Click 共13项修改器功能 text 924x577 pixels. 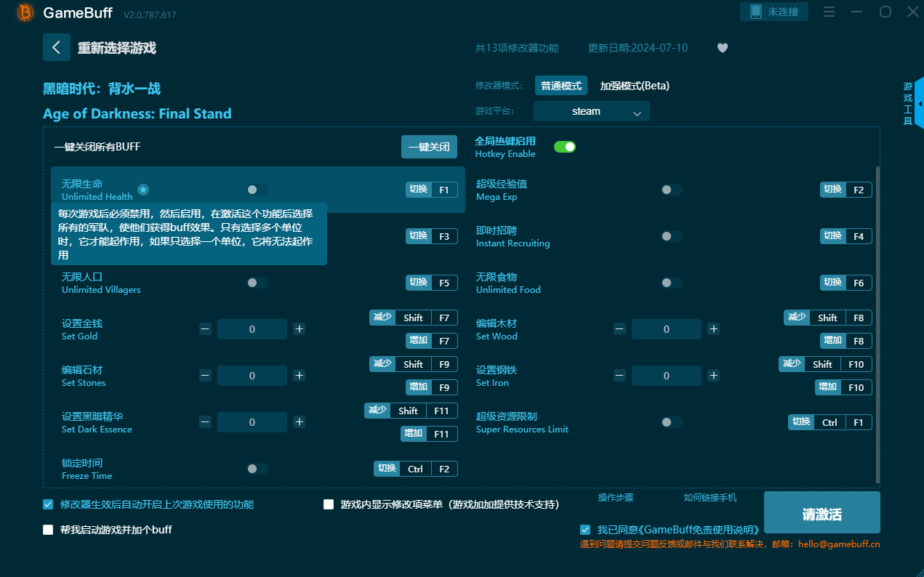[x=517, y=48]
